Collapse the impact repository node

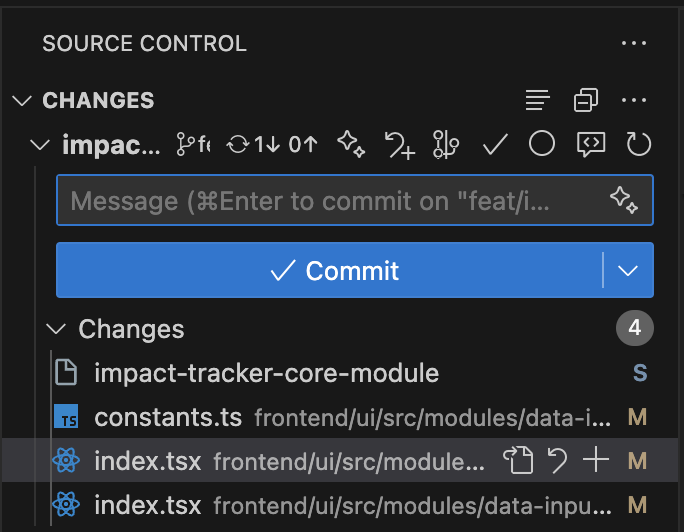coord(40,145)
